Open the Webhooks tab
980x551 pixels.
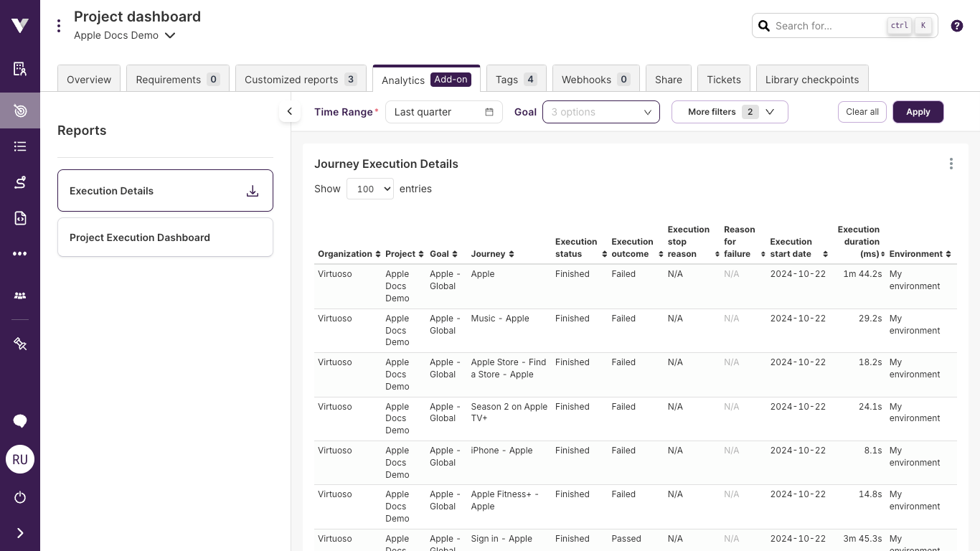[x=596, y=79]
